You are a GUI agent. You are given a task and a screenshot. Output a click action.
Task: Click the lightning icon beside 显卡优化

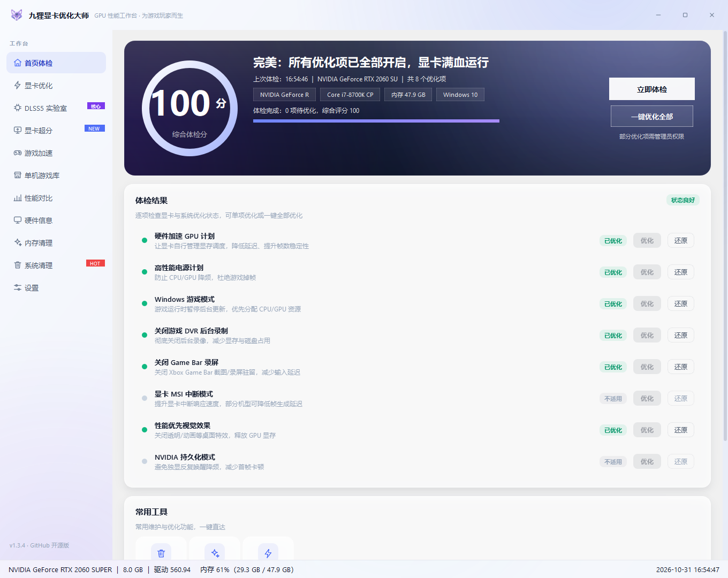(x=18, y=85)
